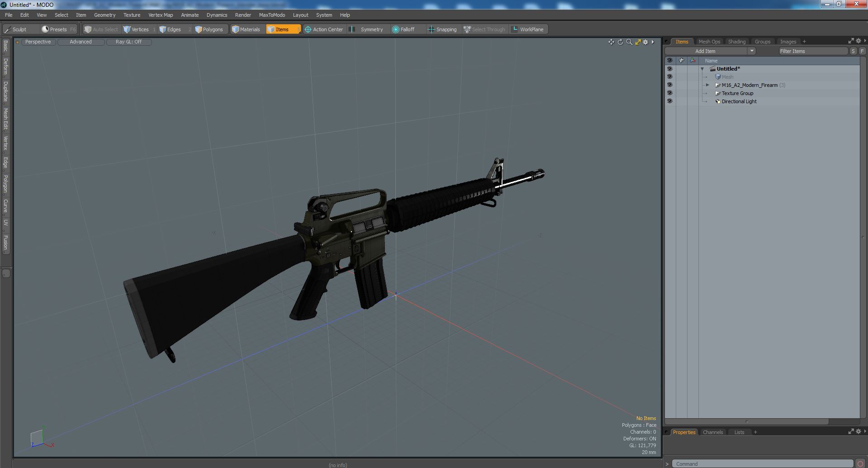Switch to the Mesh Ops tab
The image size is (868, 468).
point(709,42)
